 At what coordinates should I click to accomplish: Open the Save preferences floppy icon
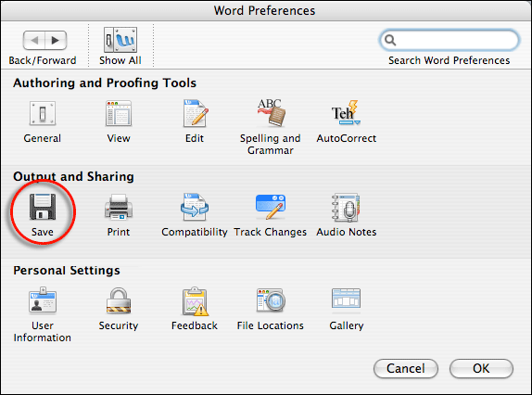[43, 207]
